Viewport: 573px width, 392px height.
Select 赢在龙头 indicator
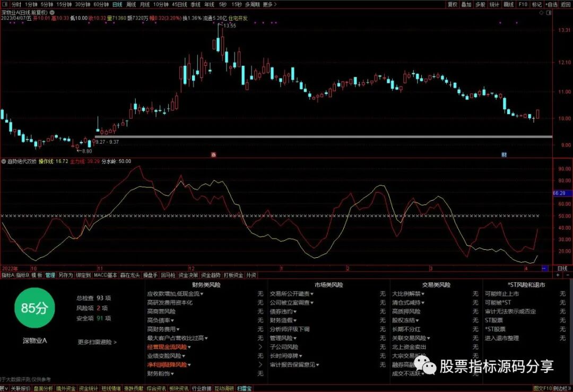click(x=130, y=275)
